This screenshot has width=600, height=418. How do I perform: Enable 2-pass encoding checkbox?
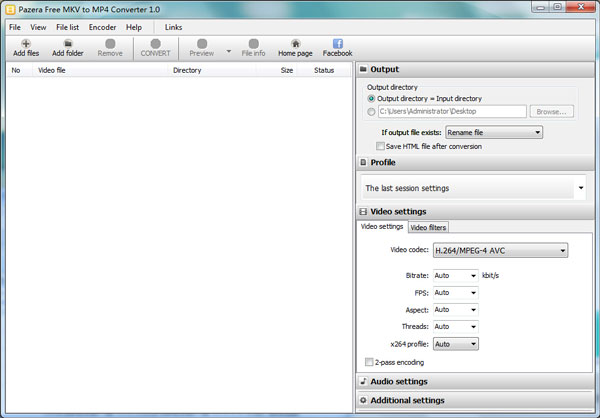click(369, 362)
